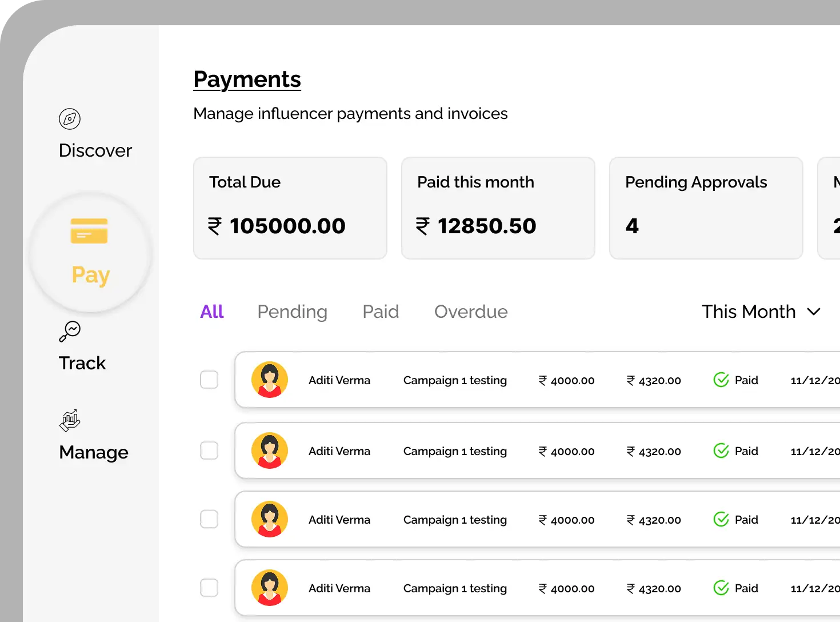Screen dimensions: 840x622
Task: Click the Payments page heading link
Action: 247,79
